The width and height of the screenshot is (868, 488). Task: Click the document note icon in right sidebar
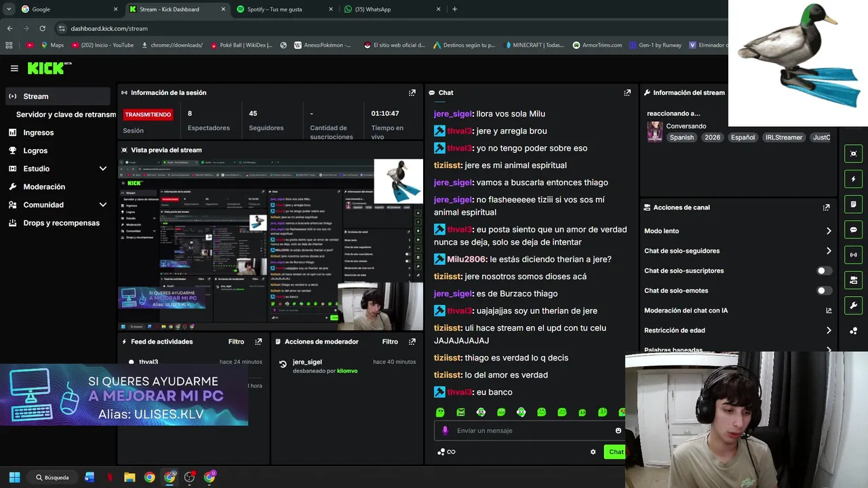point(853,204)
